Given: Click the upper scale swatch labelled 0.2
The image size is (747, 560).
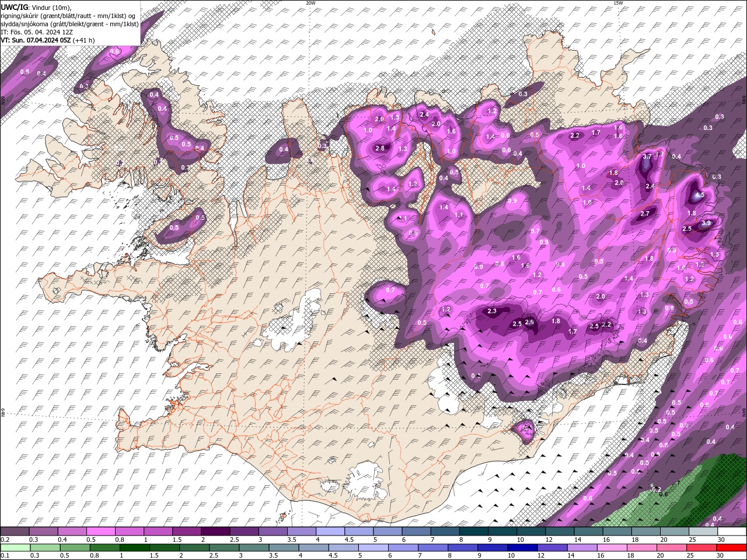Looking at the screenshot, I should [x=15, y=531].
